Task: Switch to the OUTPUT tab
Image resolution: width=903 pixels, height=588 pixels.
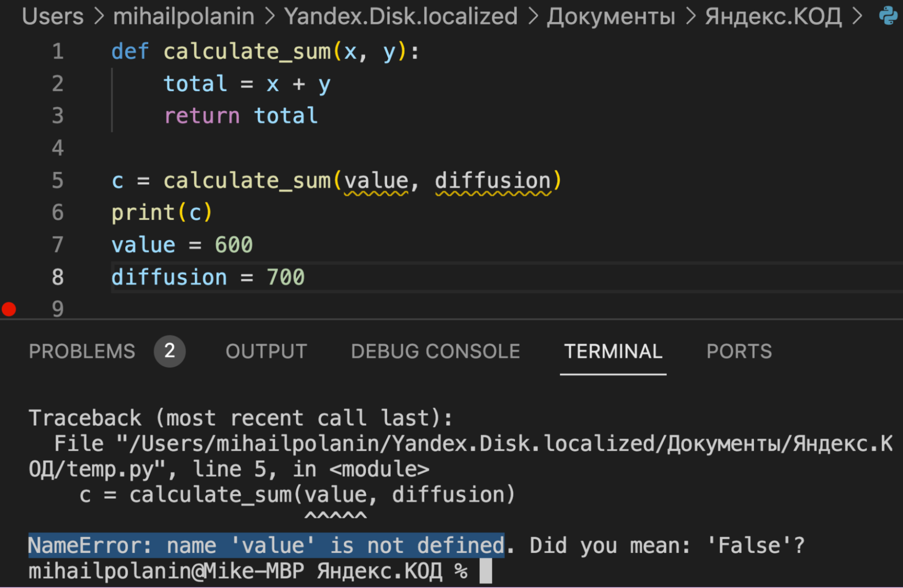Action: 266,351
